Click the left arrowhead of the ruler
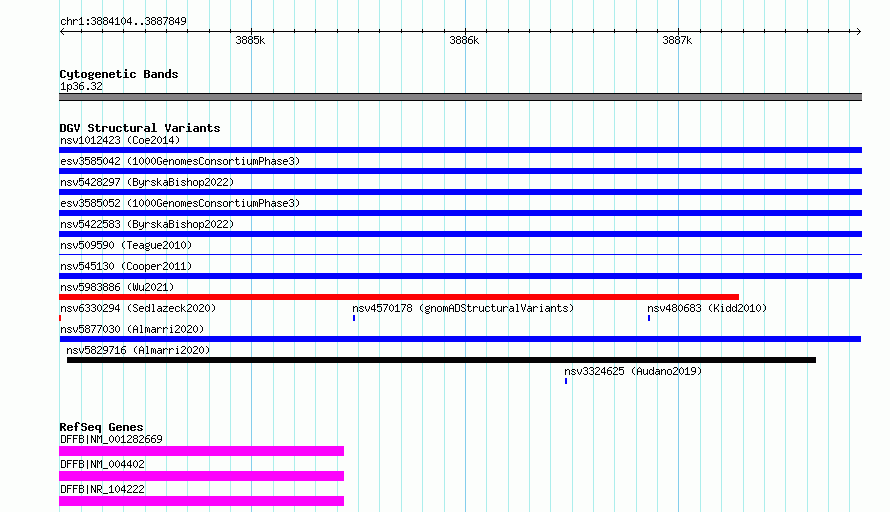 coord(62,32)
